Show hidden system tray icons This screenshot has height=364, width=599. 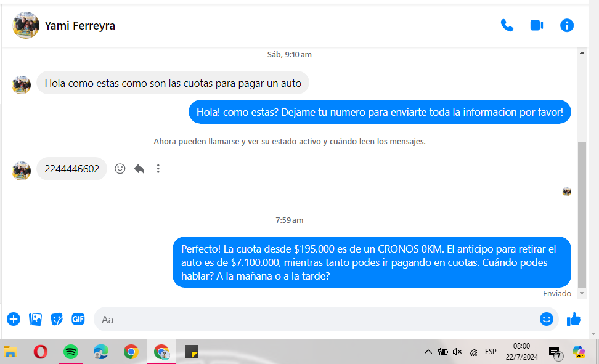point(428,352)
